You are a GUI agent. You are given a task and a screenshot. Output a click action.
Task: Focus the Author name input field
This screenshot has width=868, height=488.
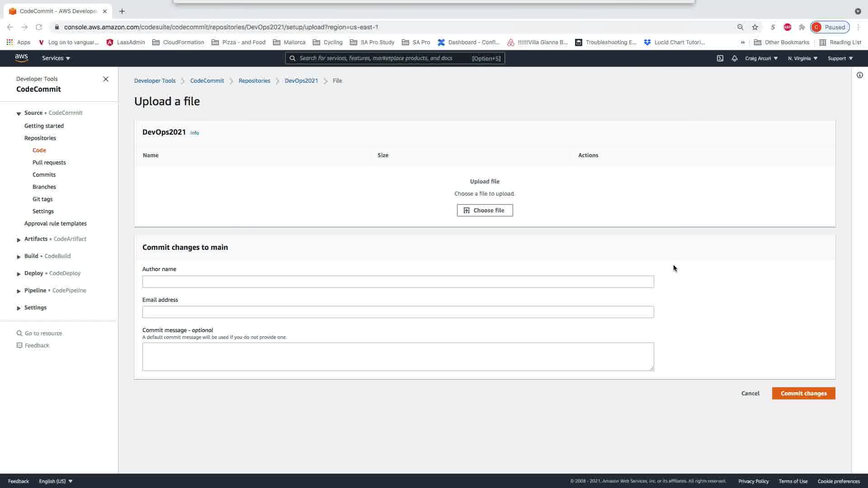(398, 282)
